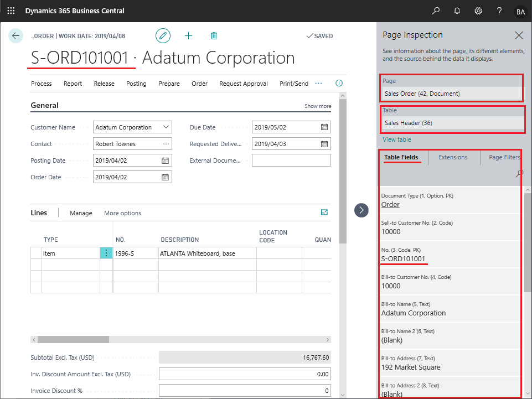Open the app launcher waffle icon
532x399 pixels.
(11, 11)
